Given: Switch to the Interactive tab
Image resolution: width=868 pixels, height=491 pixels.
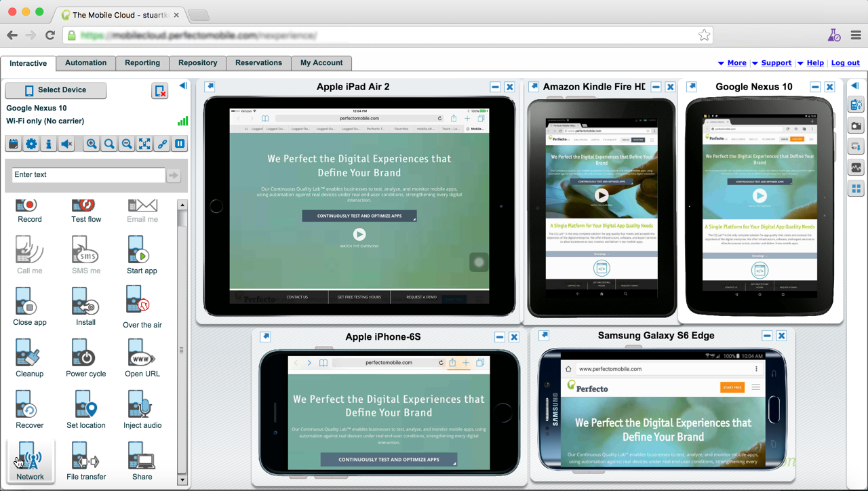Looking at the screenshot, I should tap(28, 63).
